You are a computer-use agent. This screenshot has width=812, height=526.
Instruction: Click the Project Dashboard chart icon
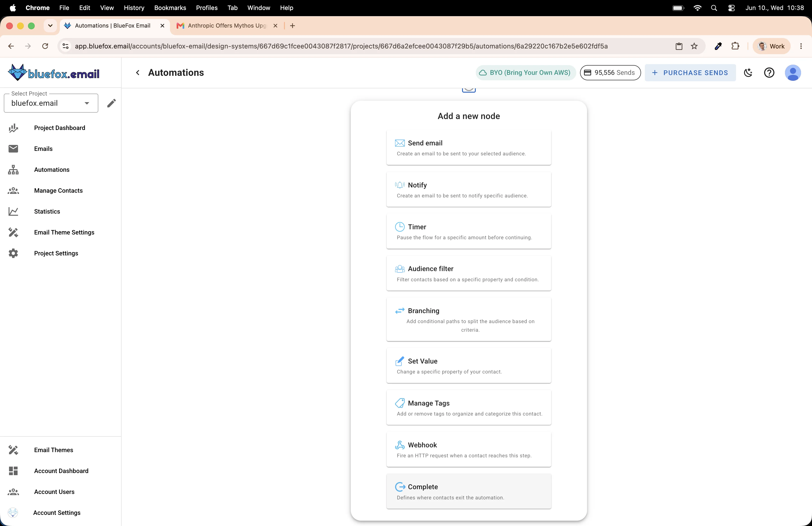pyautogui.click(x=13, y=128)
